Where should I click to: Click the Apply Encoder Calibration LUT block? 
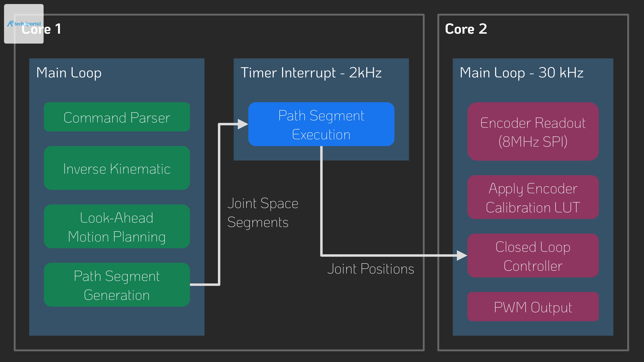[533, 197]
